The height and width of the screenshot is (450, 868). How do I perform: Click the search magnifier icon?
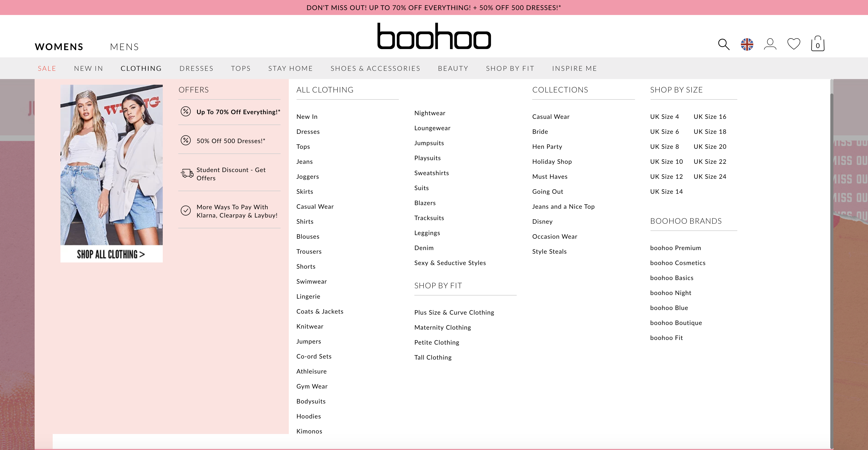(x=723, y=44)
